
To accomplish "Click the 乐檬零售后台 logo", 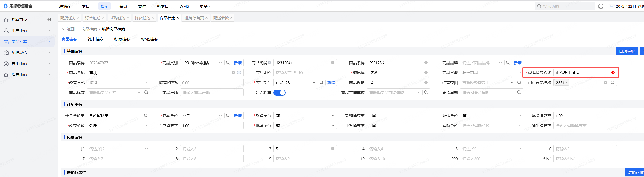I will (18, 6).
